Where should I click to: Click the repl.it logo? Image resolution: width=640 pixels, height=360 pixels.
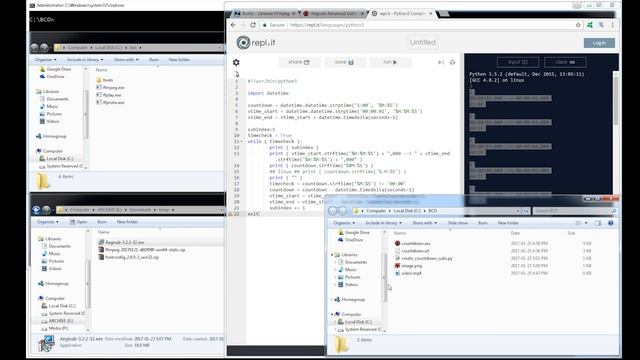256,42
